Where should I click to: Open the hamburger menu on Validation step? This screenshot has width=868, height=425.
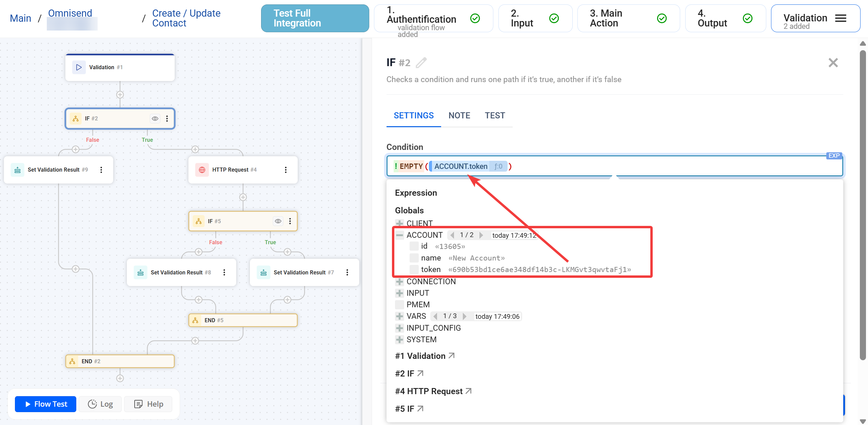841,18
